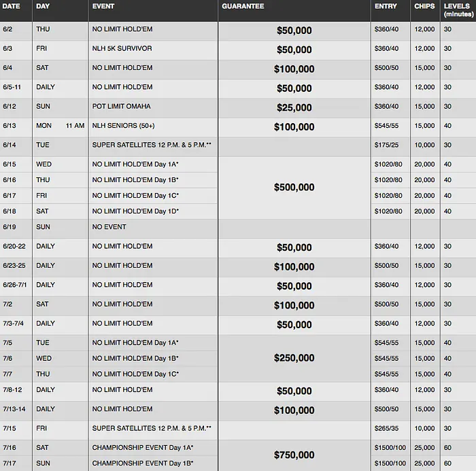Click the $500,000 guarantee amount
The width and height of the screenshot is (476, 471).
coord(295,188)
